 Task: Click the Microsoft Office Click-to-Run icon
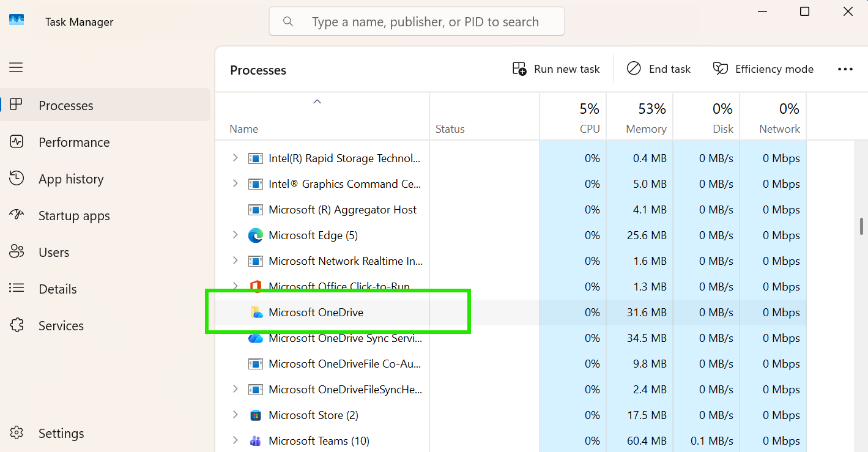[x=256, y=286]
